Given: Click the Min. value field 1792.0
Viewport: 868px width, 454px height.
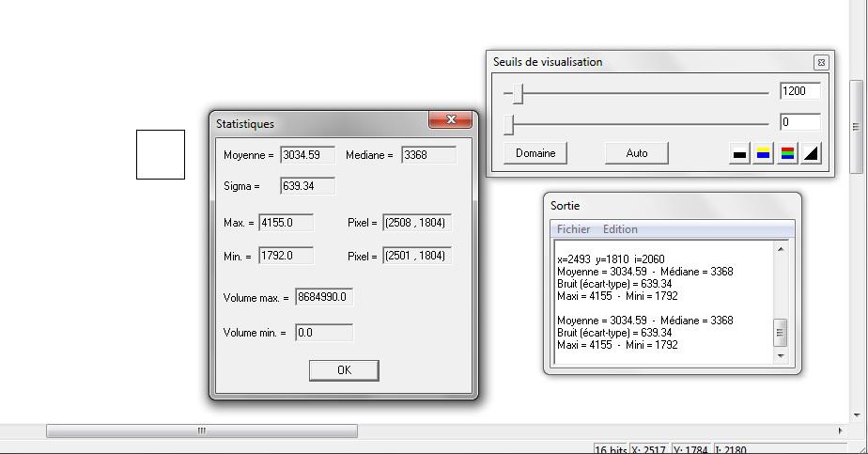Looking at the screenshot, I should tap(286, 256).
